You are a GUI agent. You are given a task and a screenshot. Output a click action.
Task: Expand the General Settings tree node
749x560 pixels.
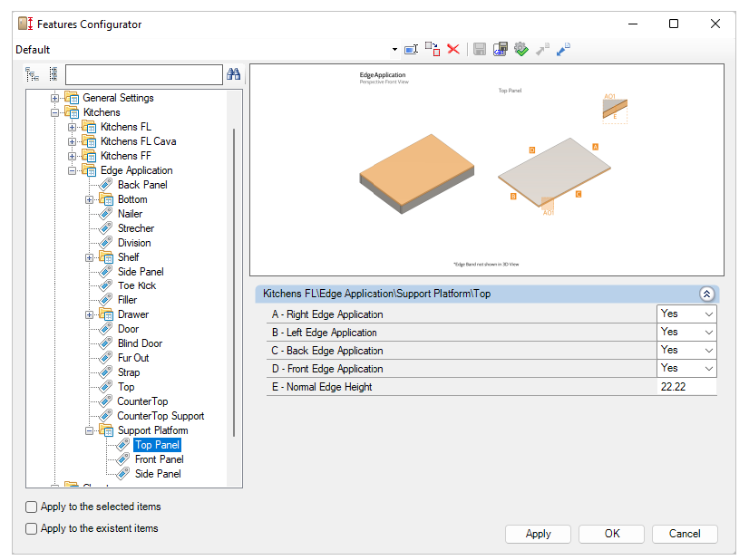pyautogui.click(x=55, y=98)
